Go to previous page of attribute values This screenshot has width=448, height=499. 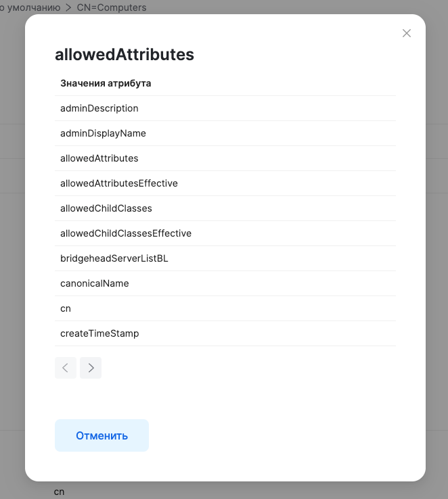(x=66, y=368)
